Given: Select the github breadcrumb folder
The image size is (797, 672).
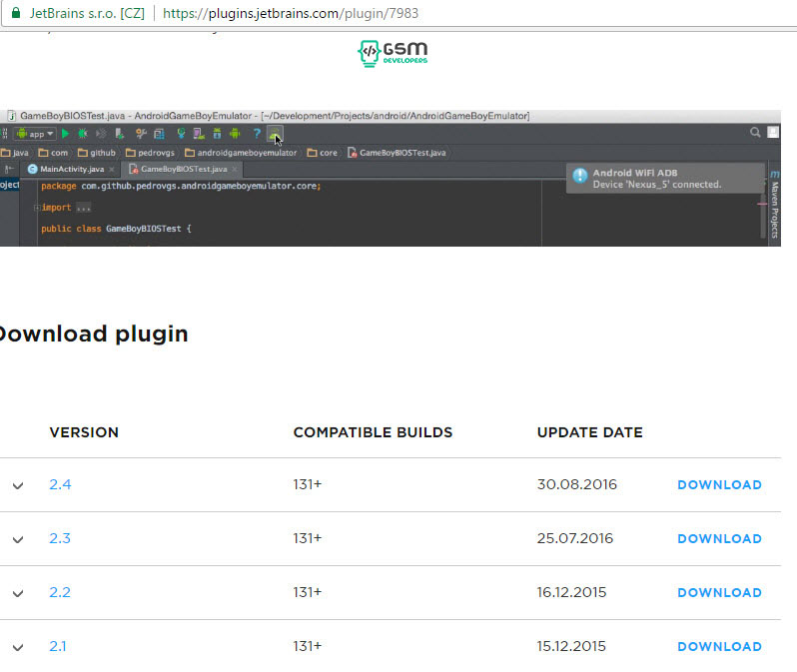Looking at the screenshot, I should 97,153.
